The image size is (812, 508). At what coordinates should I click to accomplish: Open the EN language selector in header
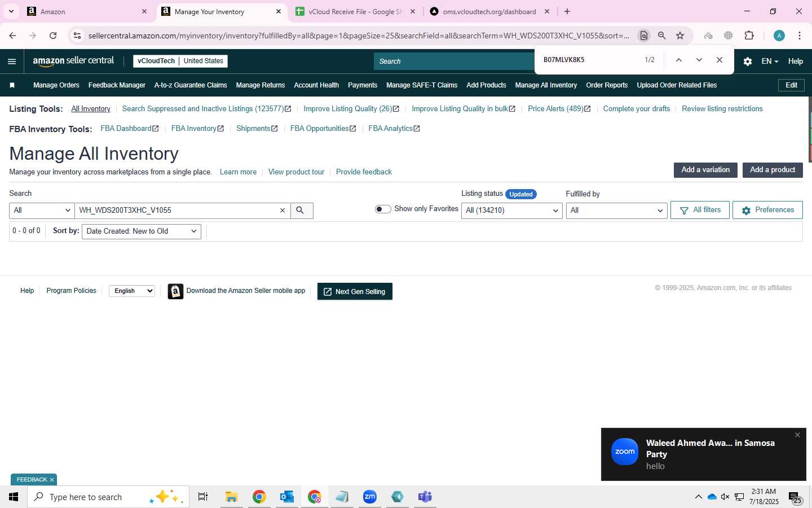pyautogui.click(x=770, y=62)
